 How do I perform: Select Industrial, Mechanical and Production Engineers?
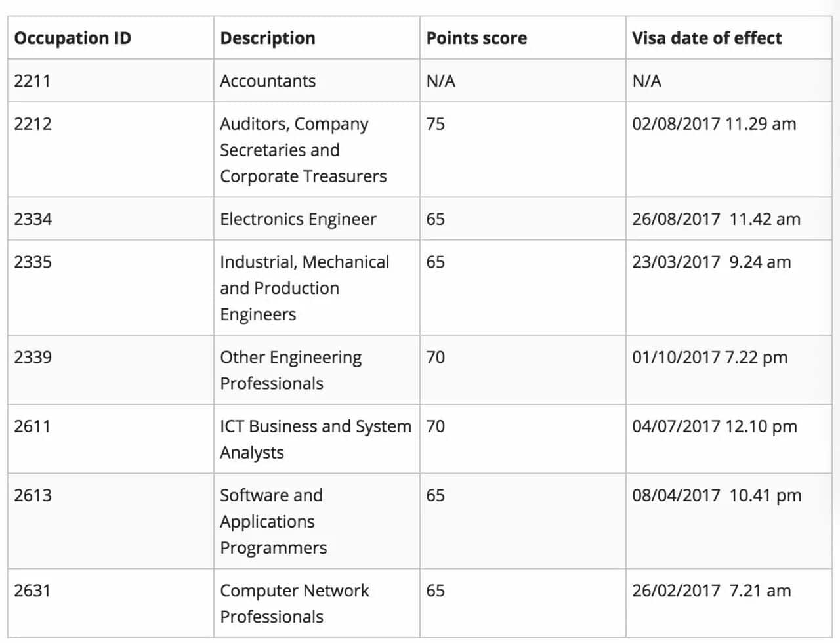[x=317, y=287]
